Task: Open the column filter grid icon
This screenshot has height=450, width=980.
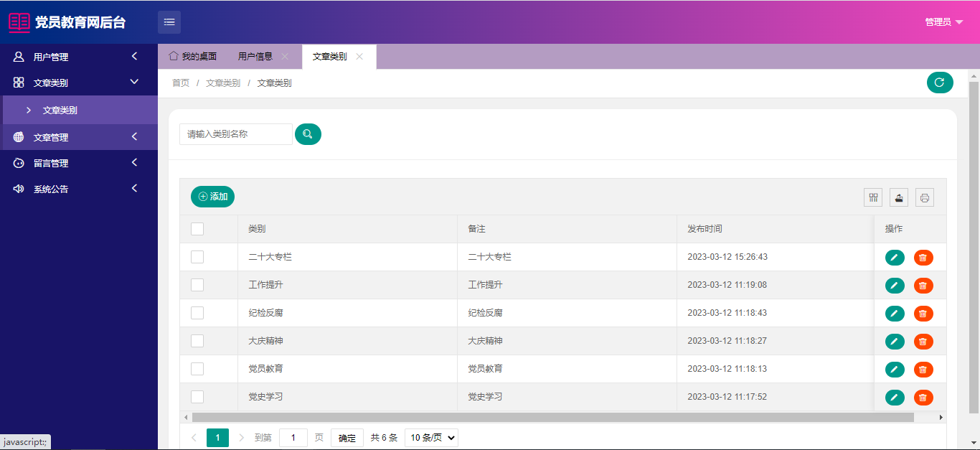Action: point(873,197)
